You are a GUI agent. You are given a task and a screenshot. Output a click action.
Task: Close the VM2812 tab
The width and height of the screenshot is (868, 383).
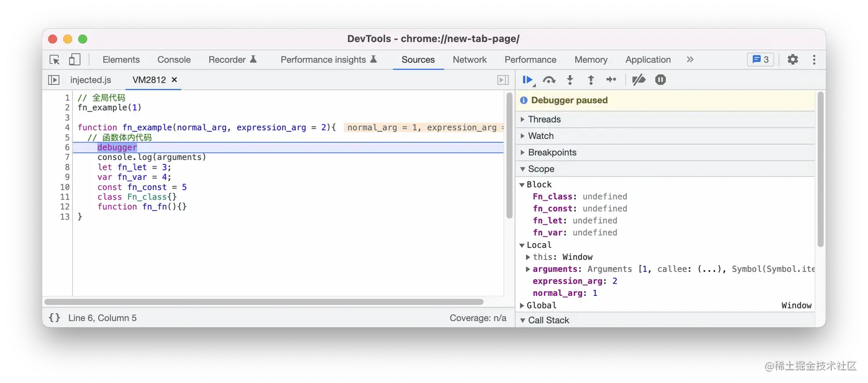click(175, 80)
